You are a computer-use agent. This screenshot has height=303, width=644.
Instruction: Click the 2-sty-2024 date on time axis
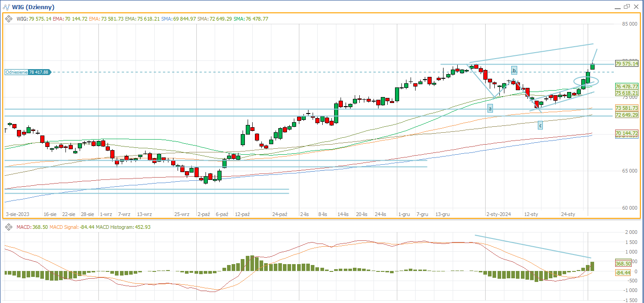498,214
